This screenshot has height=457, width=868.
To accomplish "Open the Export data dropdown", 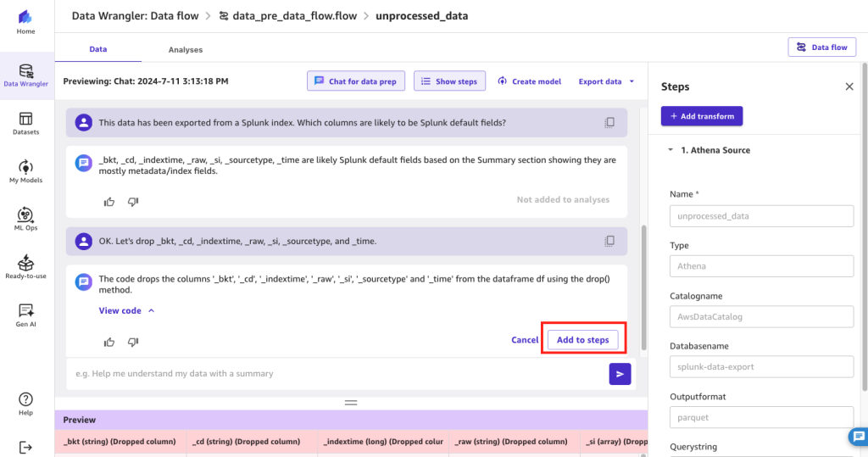I will click(606, 81).
